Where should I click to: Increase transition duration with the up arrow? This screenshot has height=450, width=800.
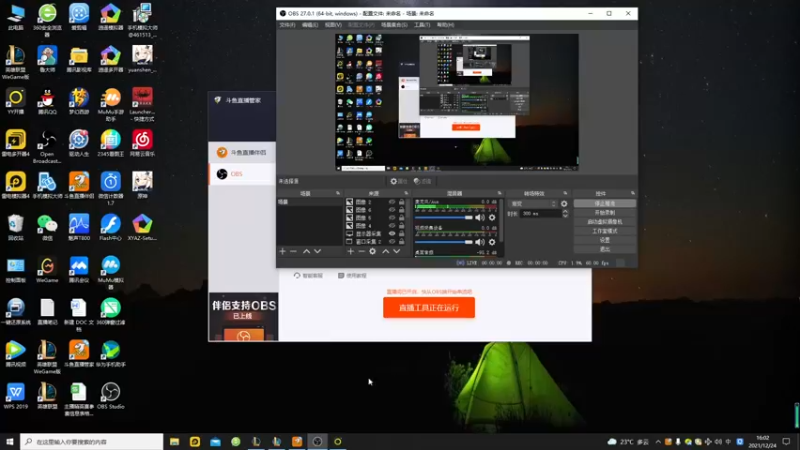click(x=565, y=211)
